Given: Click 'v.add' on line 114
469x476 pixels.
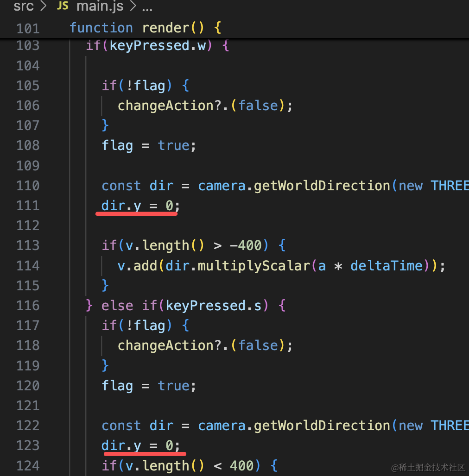Looking at the screenshot, I should (137, 266).
